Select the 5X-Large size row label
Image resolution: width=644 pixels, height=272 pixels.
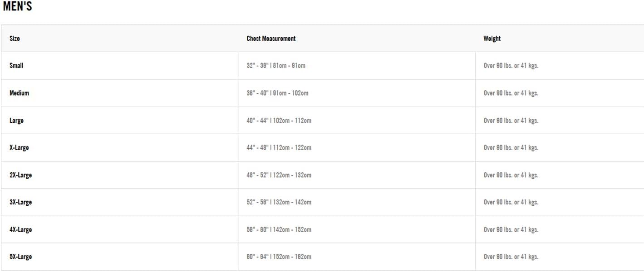pyautogui.click(x=20, y=257)
